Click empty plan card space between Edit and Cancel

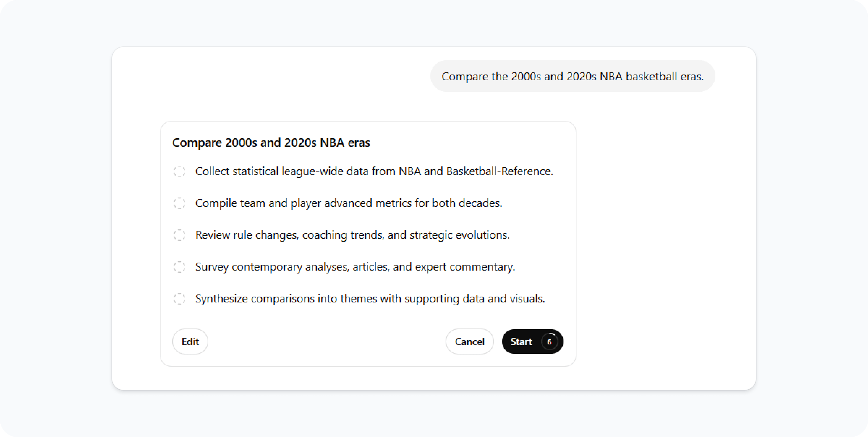[x=325, y=341]
